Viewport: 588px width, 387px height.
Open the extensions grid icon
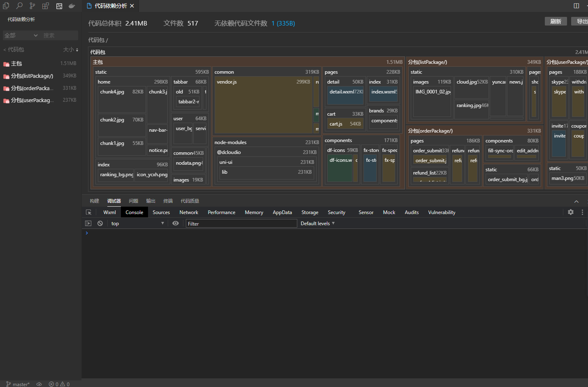[x=46, y=6]
